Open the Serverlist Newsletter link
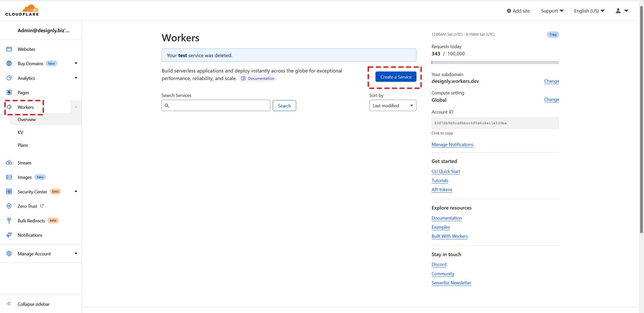Image resolution: width=644 pixels, height=313 pixels. coord(451,283)
